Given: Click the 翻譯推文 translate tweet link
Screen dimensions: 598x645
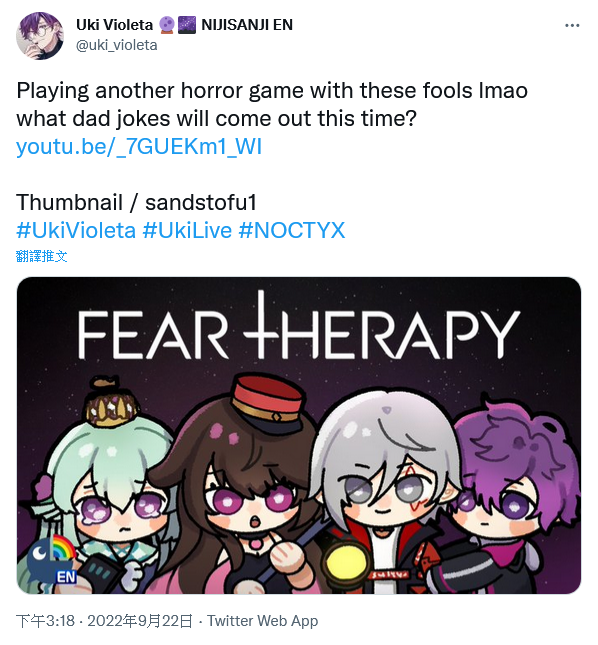Looking at the screenshot, I should pos(42,256).
